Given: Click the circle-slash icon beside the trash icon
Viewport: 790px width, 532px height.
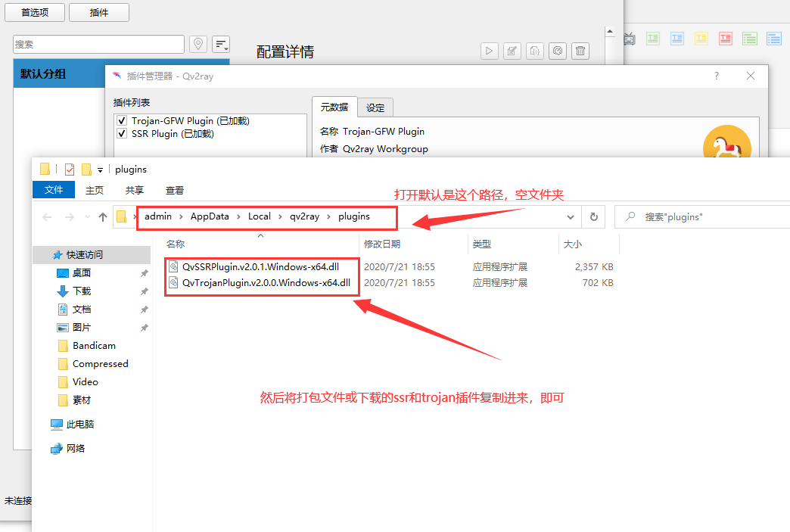Looking at the screenshot, I should tap(558, 51).
